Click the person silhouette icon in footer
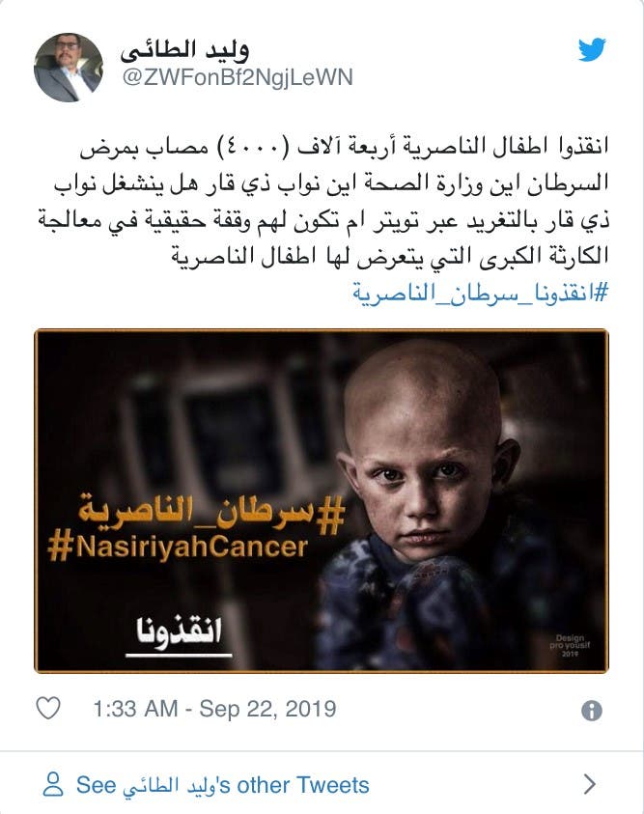This screenshot has height=814, width=644. [53, 784]
